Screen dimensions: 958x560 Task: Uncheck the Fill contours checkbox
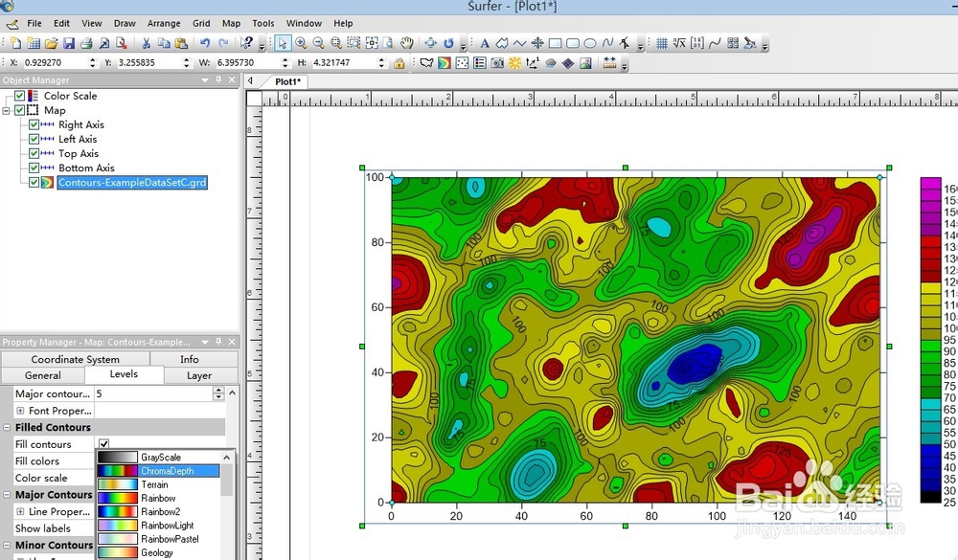[103, 444]
